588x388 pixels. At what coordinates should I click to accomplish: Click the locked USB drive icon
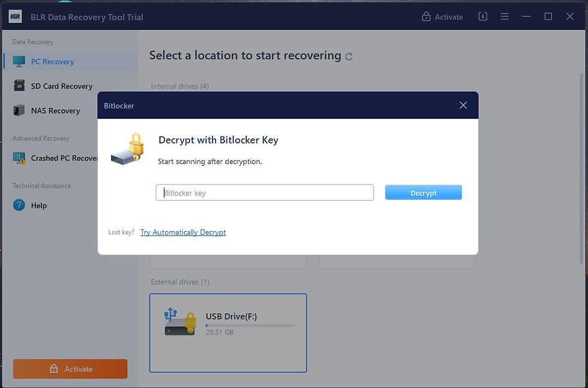(x=181, y=321)
